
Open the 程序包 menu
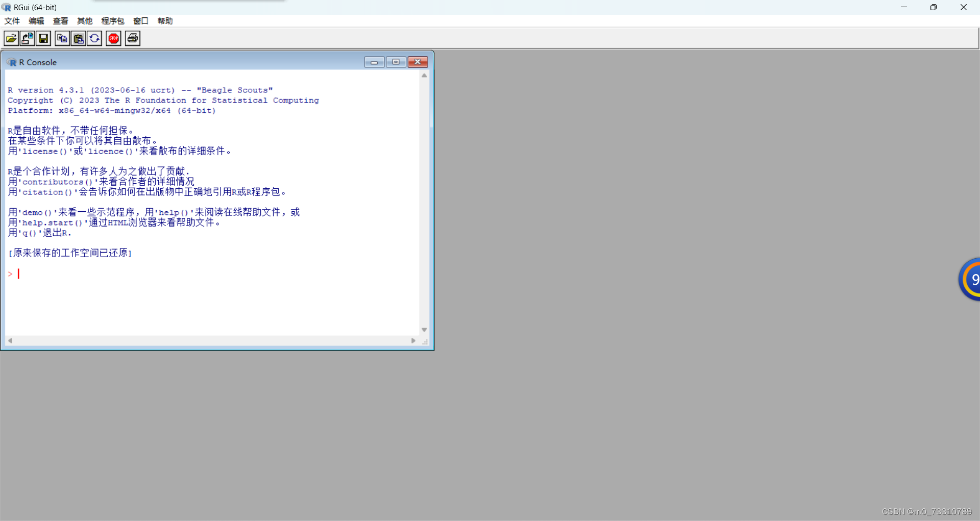[x=112, y=21]
